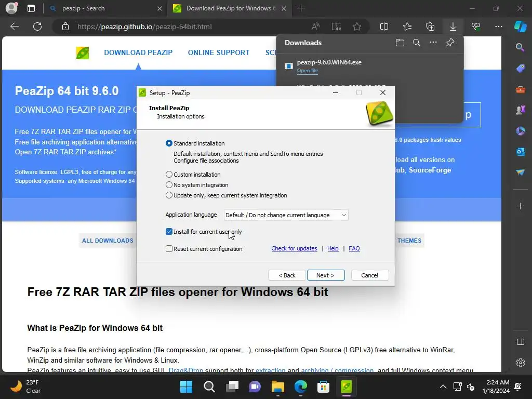Enable Reset current configuration checkbox

point(169,249)
